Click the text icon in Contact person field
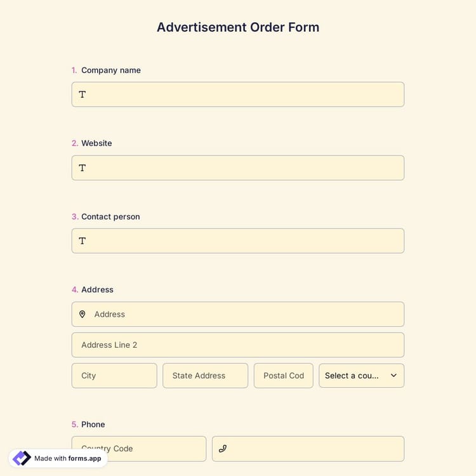Viewport: 476px width, 476px height. click(x=83, y=241)
